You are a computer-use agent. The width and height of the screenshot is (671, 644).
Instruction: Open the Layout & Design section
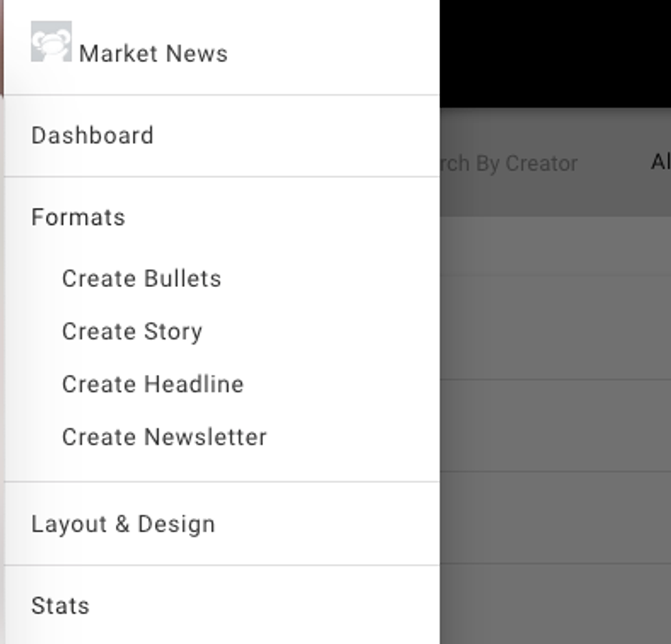pyautogui.click(x=123, y=524)
